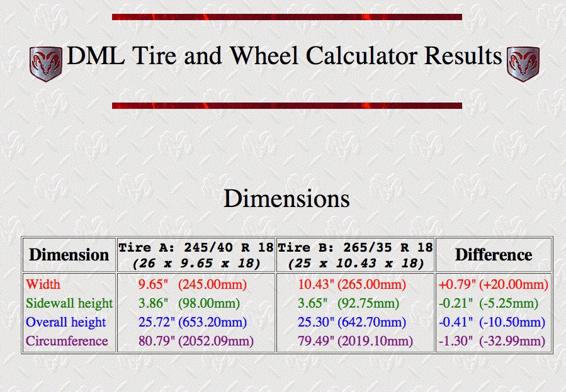
Task: Click the red bar below the page title
Action: [287, 106]
